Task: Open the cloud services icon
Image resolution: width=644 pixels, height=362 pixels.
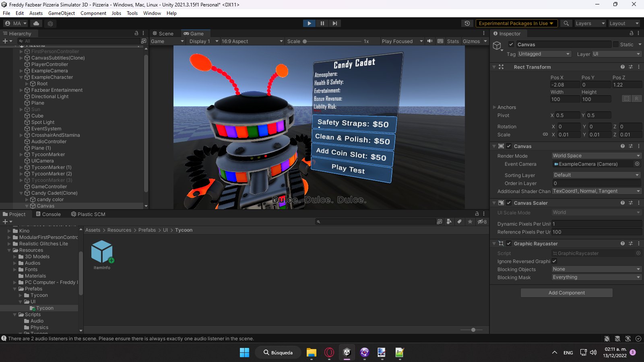Action: click(x=36, y=23)
